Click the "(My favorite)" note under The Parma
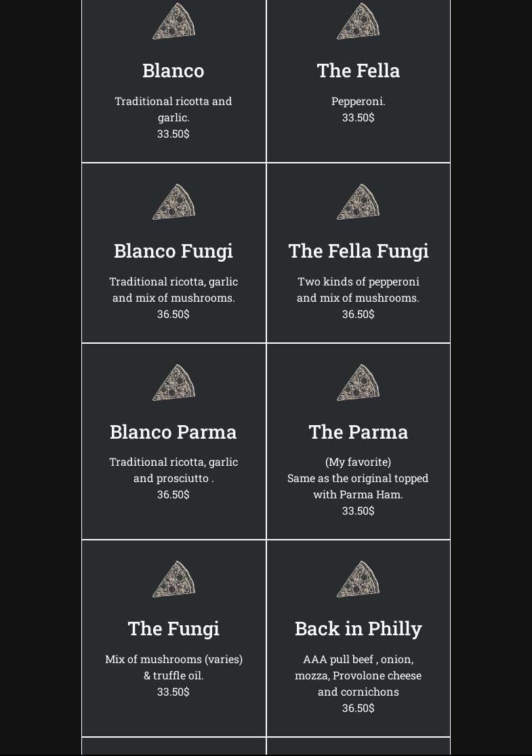Screen dimensions: 532x756 pyautogui.click(x=358, y=462)
